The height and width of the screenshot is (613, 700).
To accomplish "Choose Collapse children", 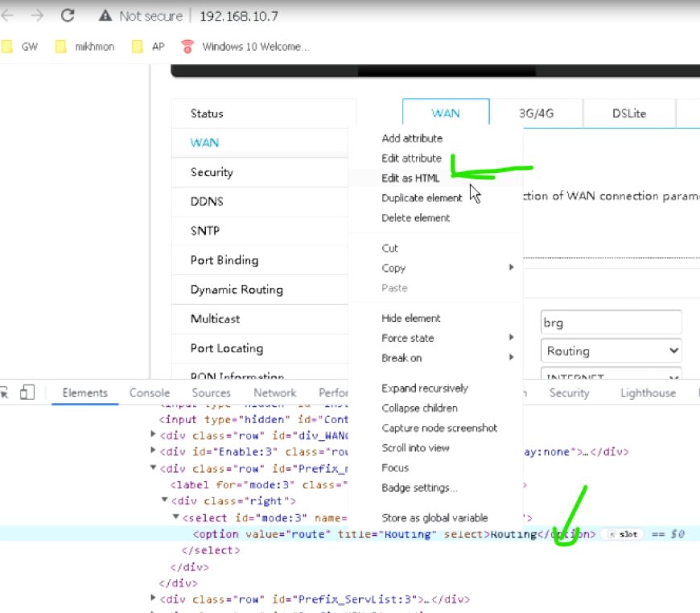I will pos(435,408).
